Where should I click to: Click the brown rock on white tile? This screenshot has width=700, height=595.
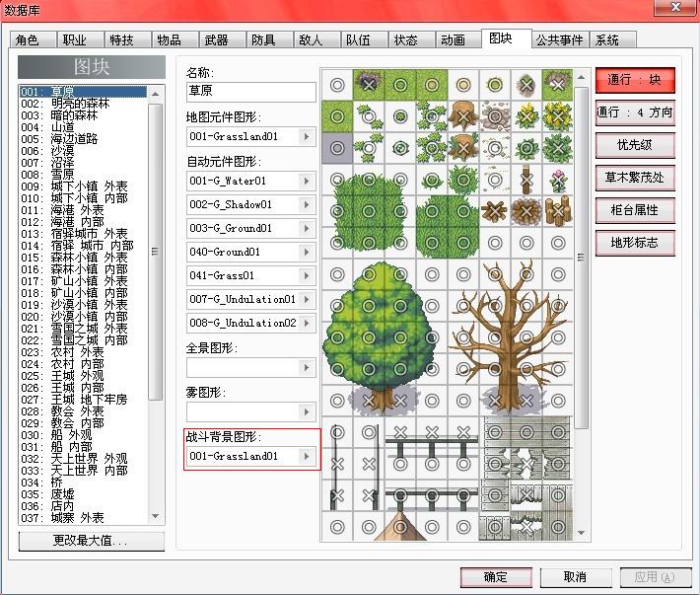[526, 85]
